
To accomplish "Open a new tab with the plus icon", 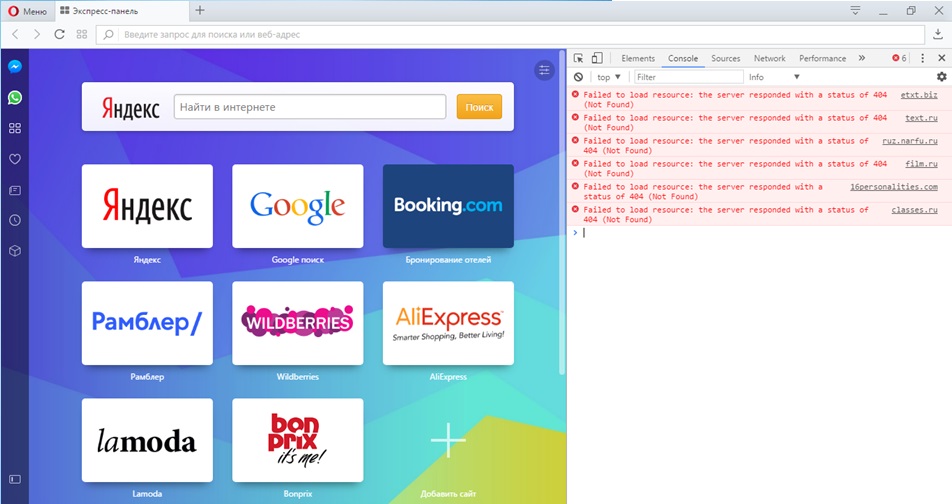I will pyautogui.click(x=200, y=10).
